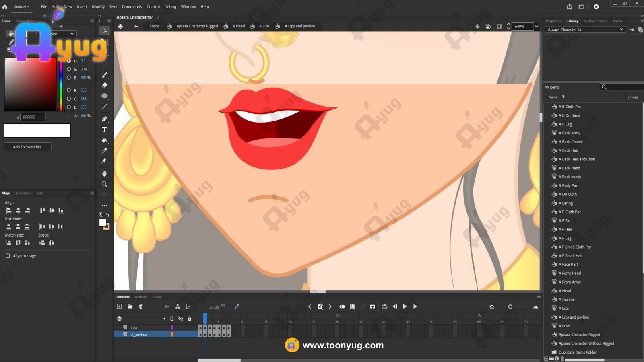Screen dimensions: 644x362
Task: Select the Zoom magnifier tool
Action: [104, 184]
